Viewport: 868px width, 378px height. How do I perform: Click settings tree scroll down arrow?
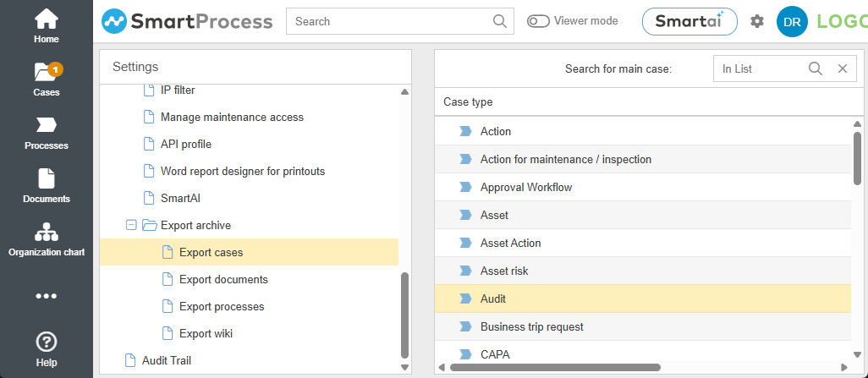tap(404, 368)
